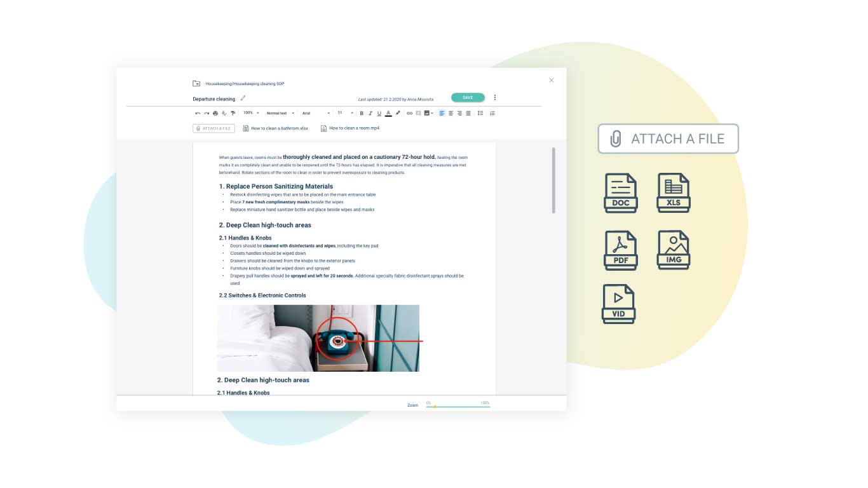Click the undo arrow icon
This screenshot has height=488, width=868.
(198, 113)
